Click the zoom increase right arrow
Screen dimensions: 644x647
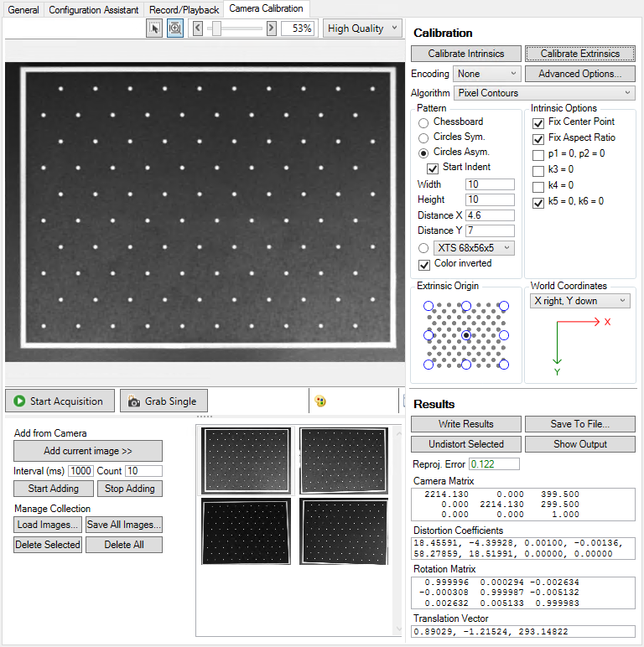(x=271, y=28)
